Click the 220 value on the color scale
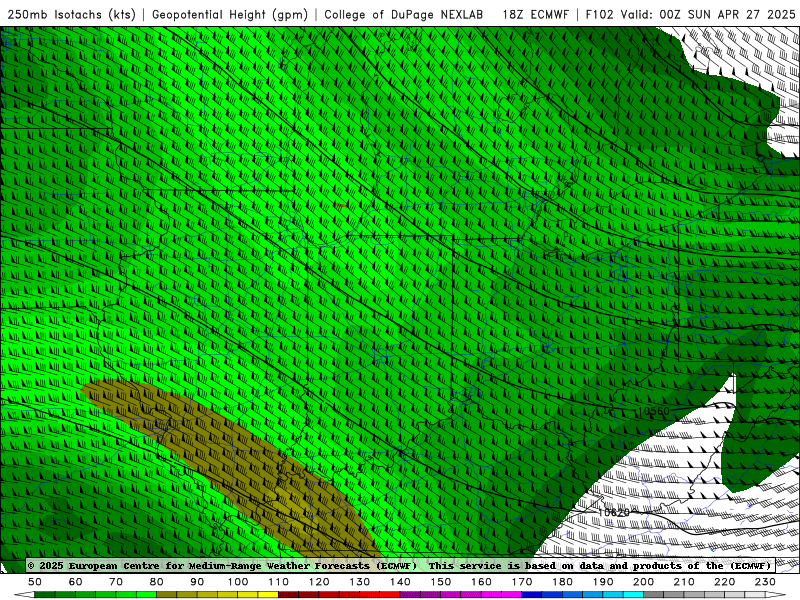 724,582
